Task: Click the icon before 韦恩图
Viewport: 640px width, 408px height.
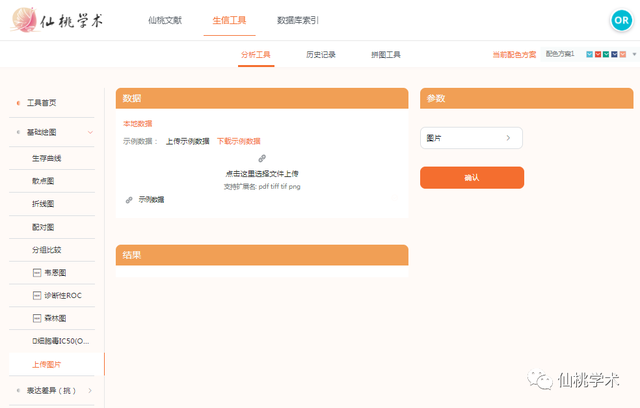Action: [x=37, y=273]
